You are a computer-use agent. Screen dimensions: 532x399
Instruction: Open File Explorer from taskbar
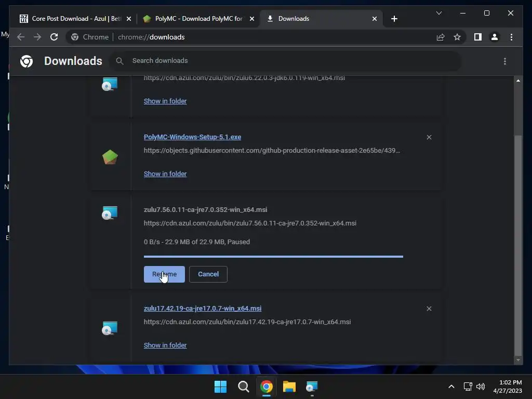pyautogui.click(x=289, y=387)
